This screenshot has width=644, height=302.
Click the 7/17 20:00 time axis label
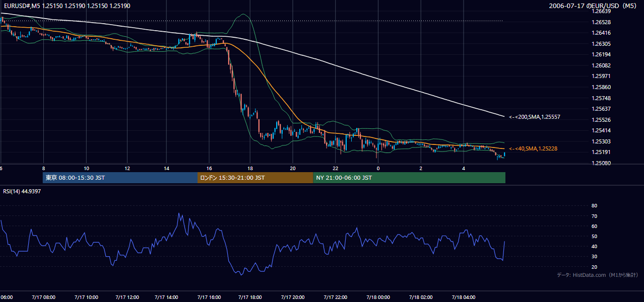(x=293, y=297)
